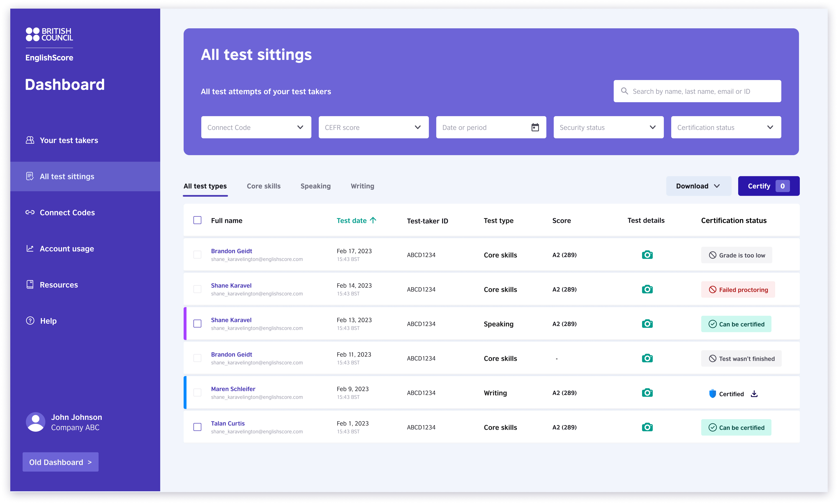Open the Date or period picker field
Viewport: 838px width, 504px height.
pos(491,127)
